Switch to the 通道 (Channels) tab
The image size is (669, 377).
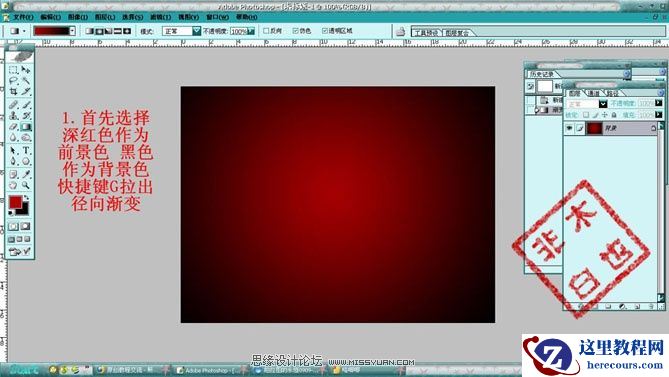(593, 93)
